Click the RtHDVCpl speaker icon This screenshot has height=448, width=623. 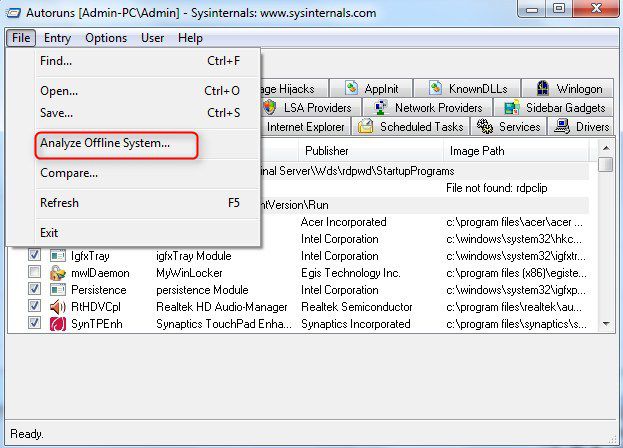(58, 307)
